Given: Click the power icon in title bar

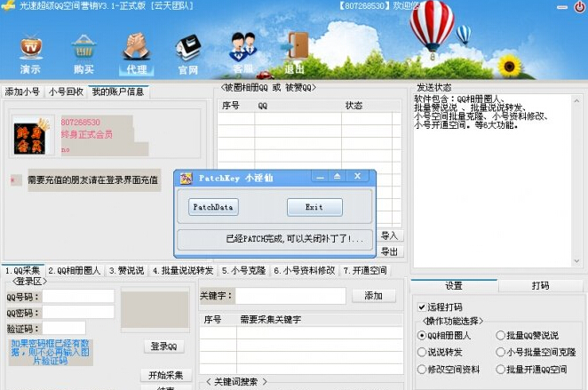Looking at the screenshot, I should tap(580, 7).
